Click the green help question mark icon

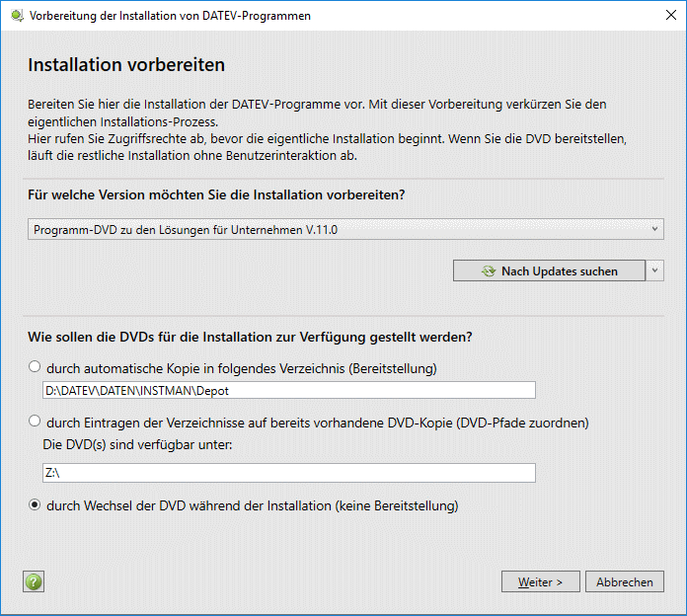34,581
